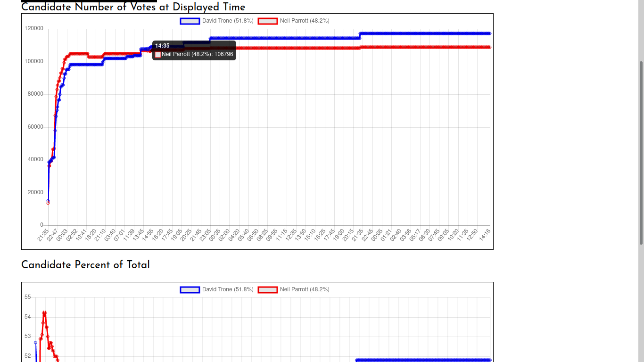Click the 'Candidate Percent of Total' heading
Screen dimensions: 644x362
[85, 264]
